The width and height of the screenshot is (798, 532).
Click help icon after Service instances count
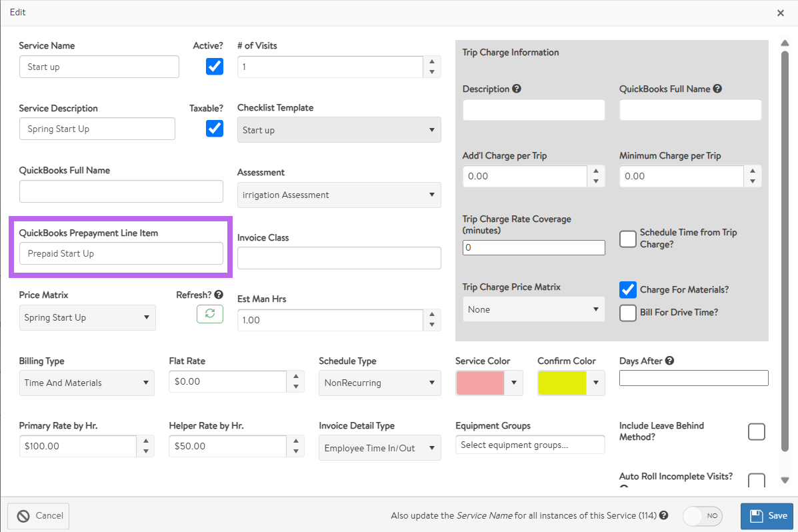[663, 515]
